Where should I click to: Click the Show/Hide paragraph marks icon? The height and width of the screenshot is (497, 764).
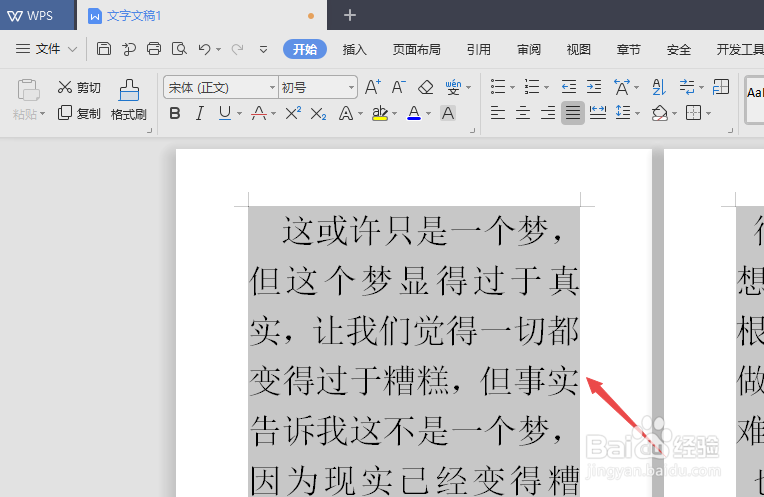coord(687,87)
